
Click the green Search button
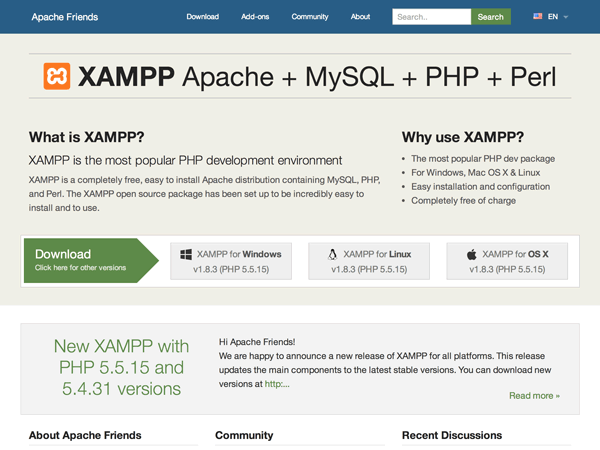pos(491,17)
